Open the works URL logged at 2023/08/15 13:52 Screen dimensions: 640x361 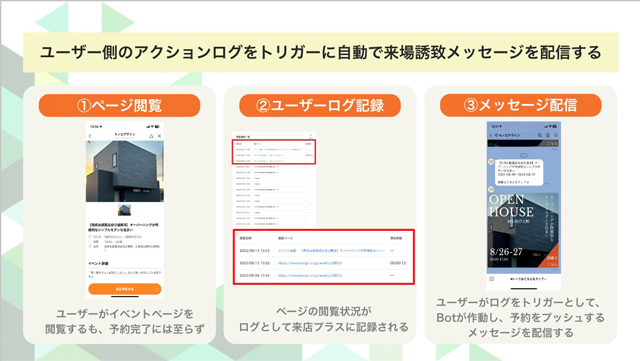pos(310,263)
